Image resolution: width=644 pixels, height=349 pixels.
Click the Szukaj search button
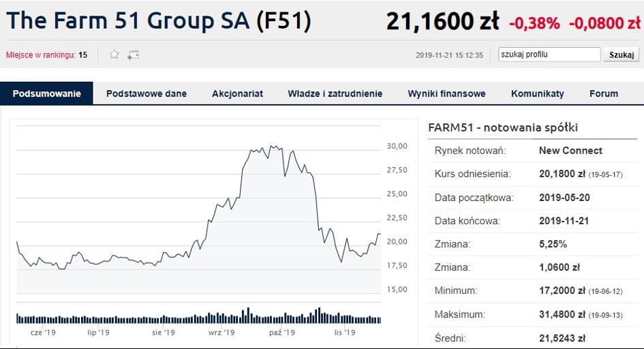(x=622, y=55)
